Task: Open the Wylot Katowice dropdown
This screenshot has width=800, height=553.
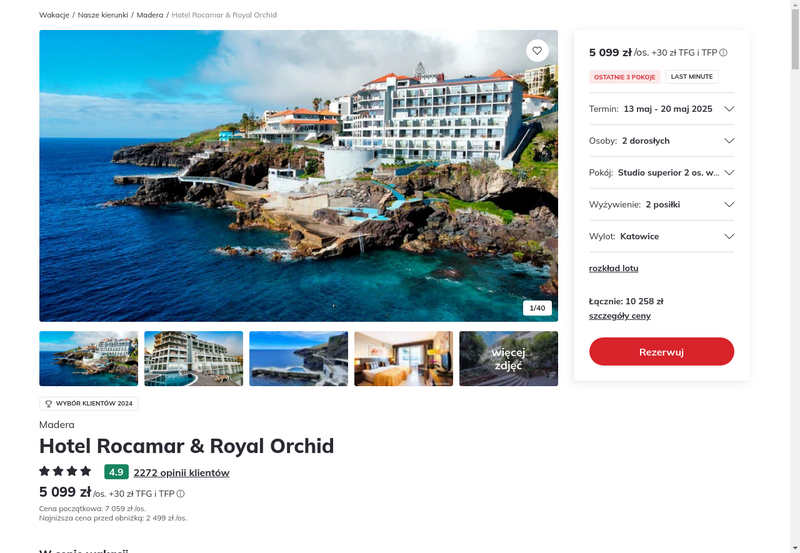Action: tap(661, 236)
